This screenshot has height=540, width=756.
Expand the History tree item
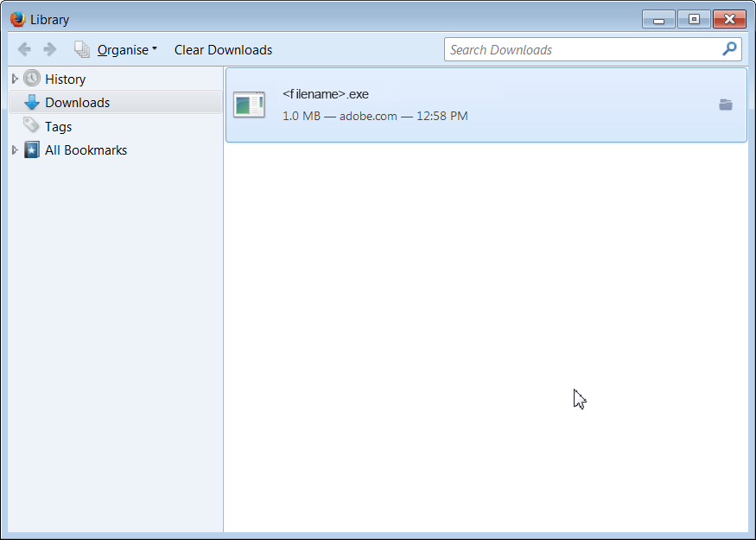(x=14, y=79)
